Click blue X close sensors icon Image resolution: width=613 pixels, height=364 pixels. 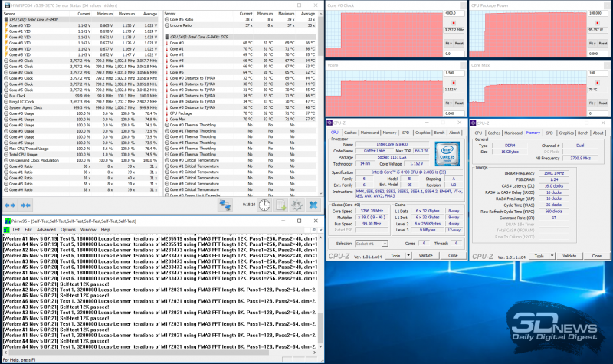(313, 205)
